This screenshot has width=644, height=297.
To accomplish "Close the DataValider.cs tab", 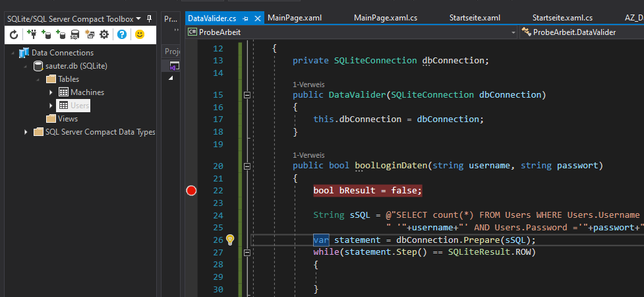I will [258, 18].
